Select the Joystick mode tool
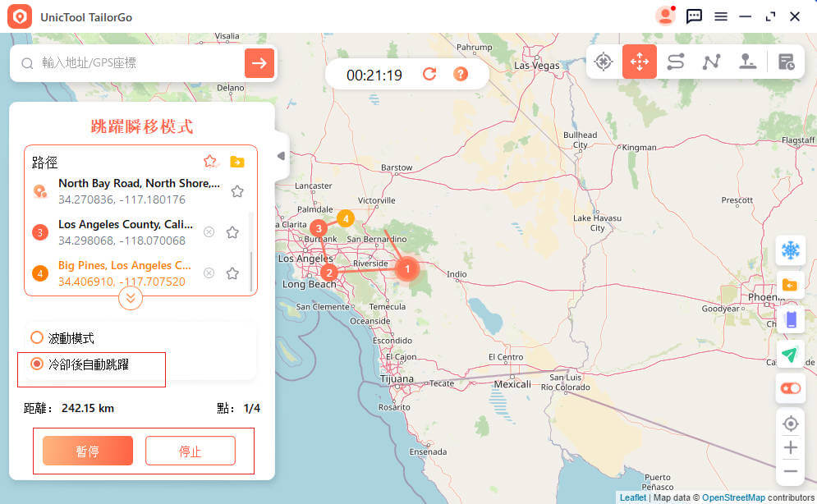The image size is (817, 504). pyautogui.click(x=747, y=62)
